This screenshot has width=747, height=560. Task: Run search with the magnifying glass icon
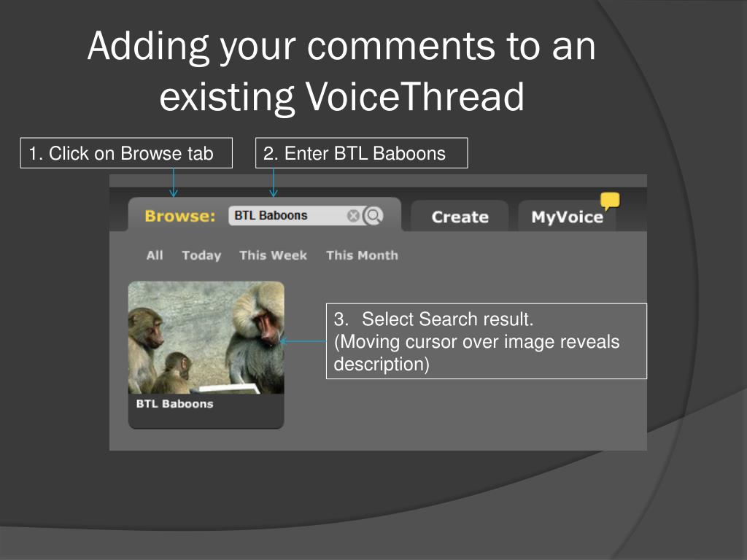(x=373, y=216)
